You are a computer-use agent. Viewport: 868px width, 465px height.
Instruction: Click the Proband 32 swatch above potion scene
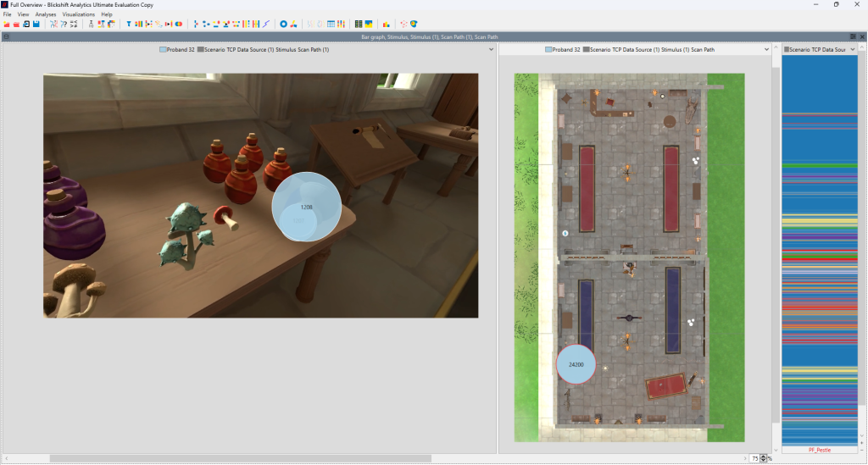pos(164,50)
